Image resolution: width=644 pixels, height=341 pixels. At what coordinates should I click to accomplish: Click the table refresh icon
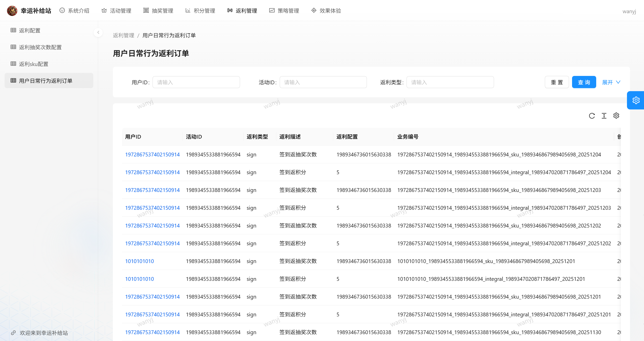(x=592, y=116)
